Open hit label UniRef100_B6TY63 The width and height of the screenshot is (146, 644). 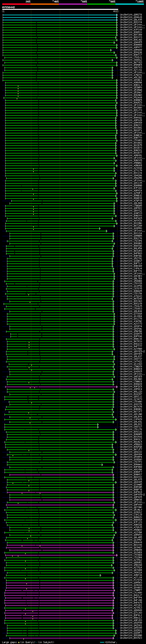point(131,63)
